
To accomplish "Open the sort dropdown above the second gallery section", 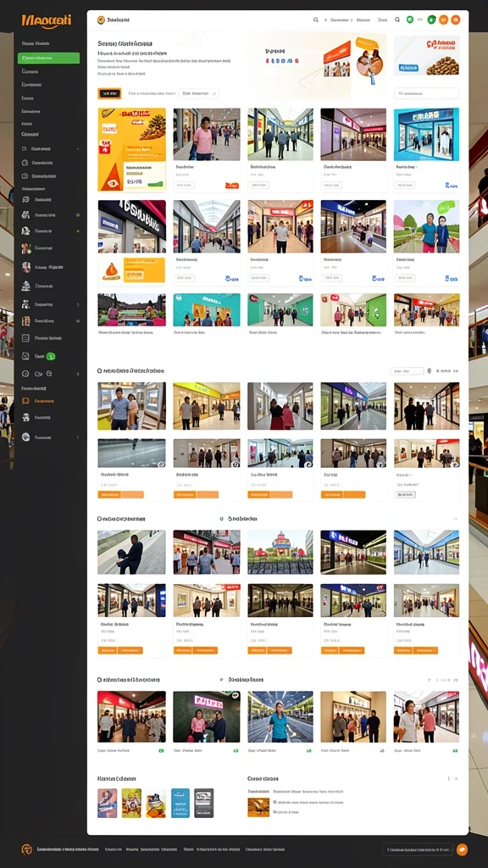I will tap(407, 371).
